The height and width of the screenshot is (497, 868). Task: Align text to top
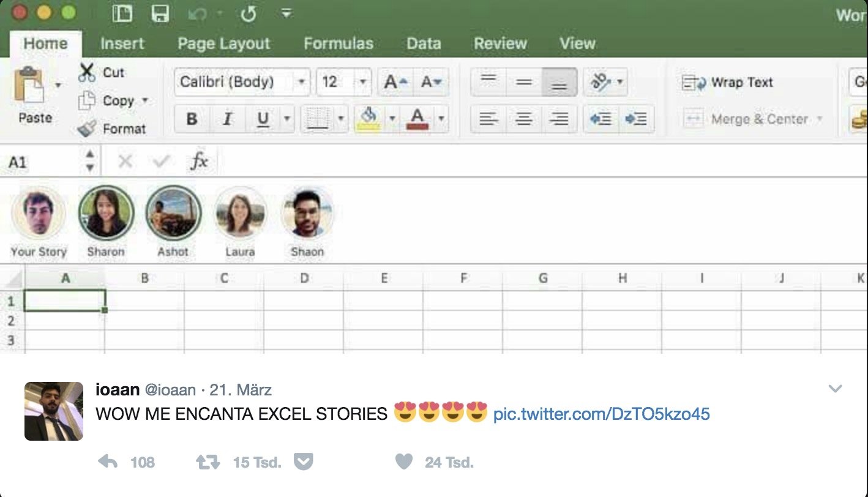click(x=488, y=82)
